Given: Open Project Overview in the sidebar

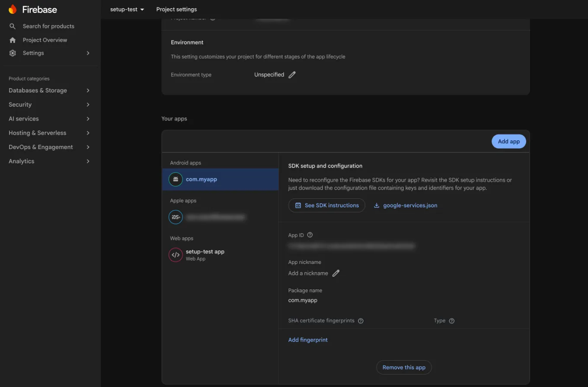Looking at the screenshot, I should (x=45, y=40).
